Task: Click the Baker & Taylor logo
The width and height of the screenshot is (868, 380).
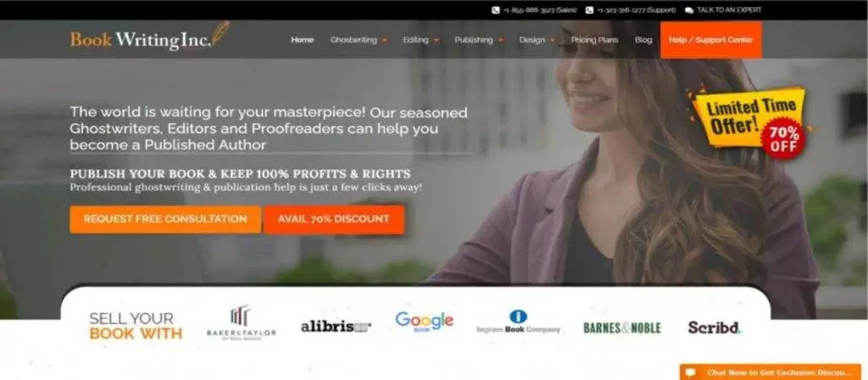Action: (x=241, y=323)
